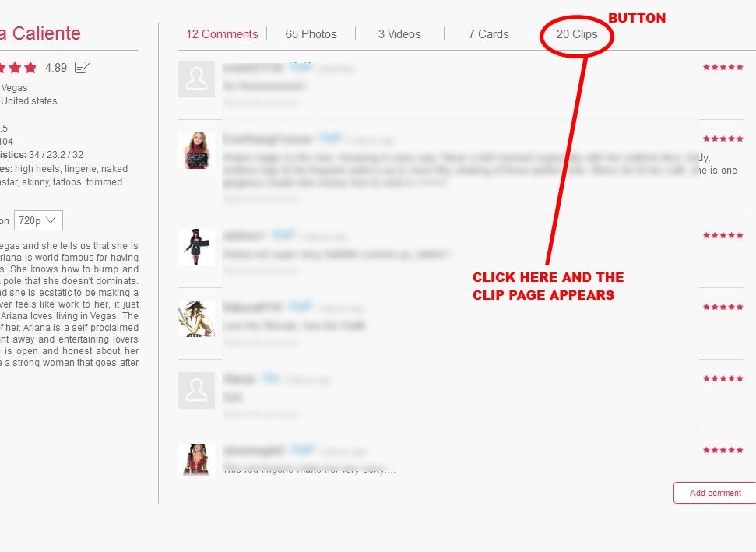
Task: Go to the 7 Cards tab
Action: [488, 34]
